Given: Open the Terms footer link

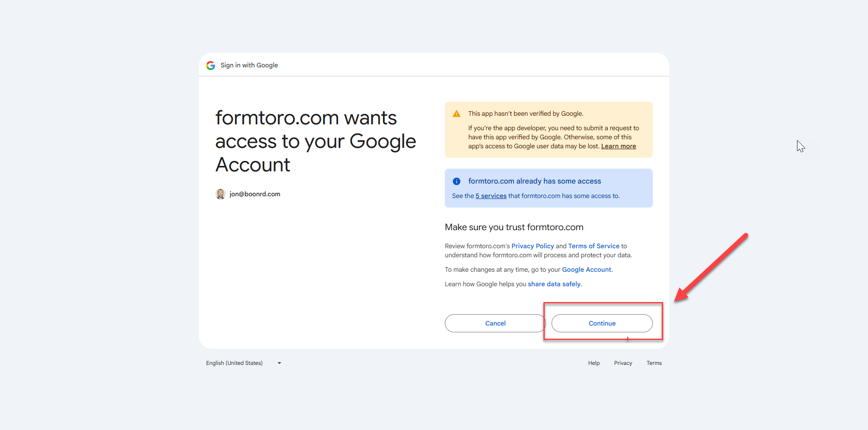Looking at the screenshot, I should click(x=654, y=363).
